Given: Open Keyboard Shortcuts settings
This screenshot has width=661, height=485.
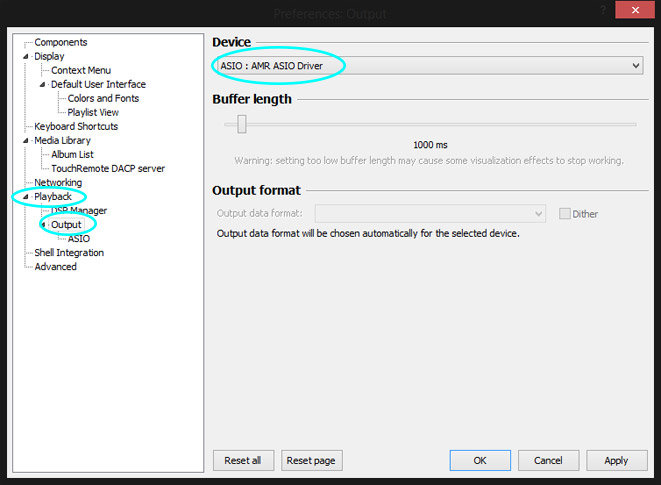Looking at the screenshot, I should [76, 127].
